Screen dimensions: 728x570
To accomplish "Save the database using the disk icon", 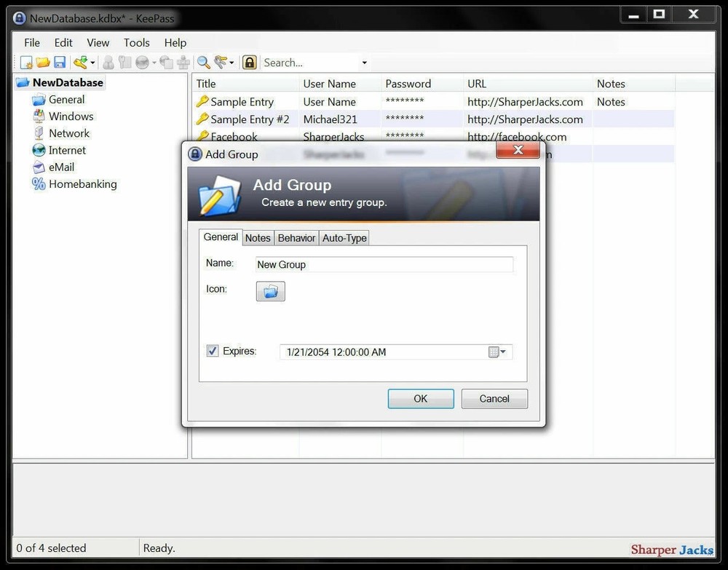I will pyautogui.click(x=60, y=62).
